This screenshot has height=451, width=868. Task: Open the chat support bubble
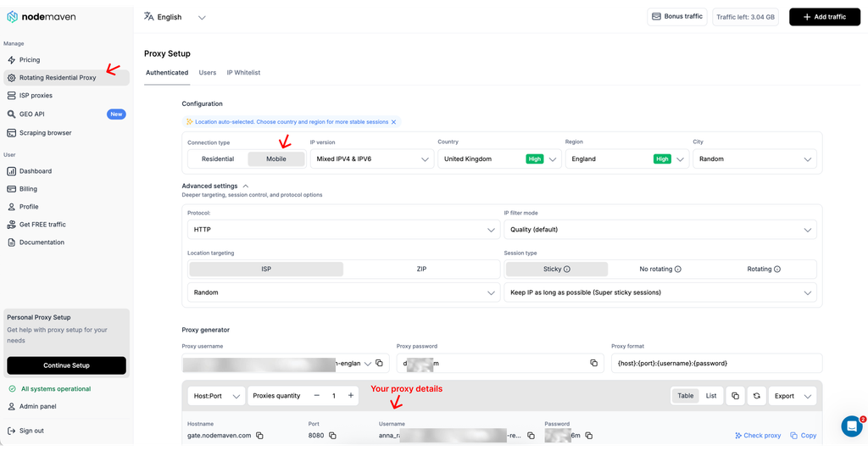[x=852, y=426]
